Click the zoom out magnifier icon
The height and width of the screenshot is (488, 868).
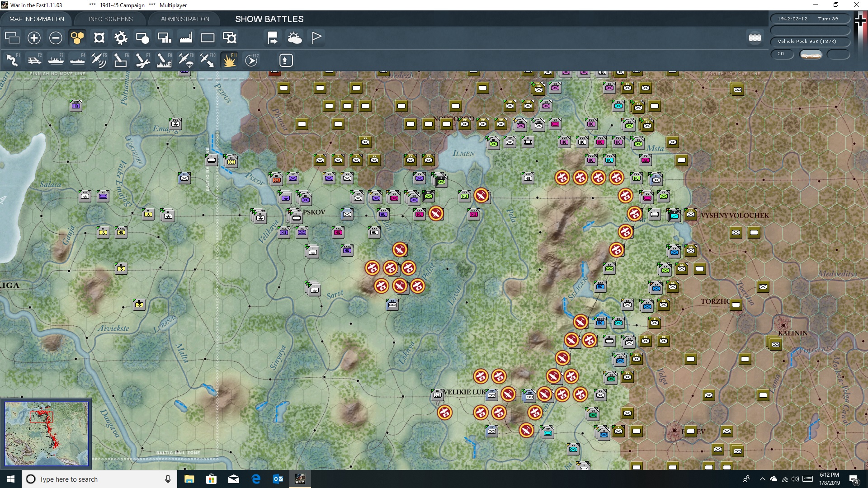click(x=56, y=38)
